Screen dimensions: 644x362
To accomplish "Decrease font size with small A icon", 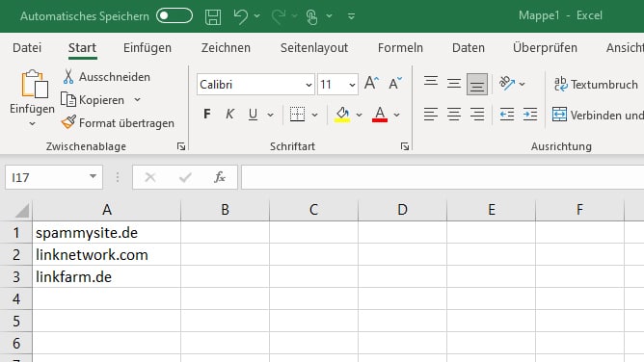I will click(x=394, y=83).
